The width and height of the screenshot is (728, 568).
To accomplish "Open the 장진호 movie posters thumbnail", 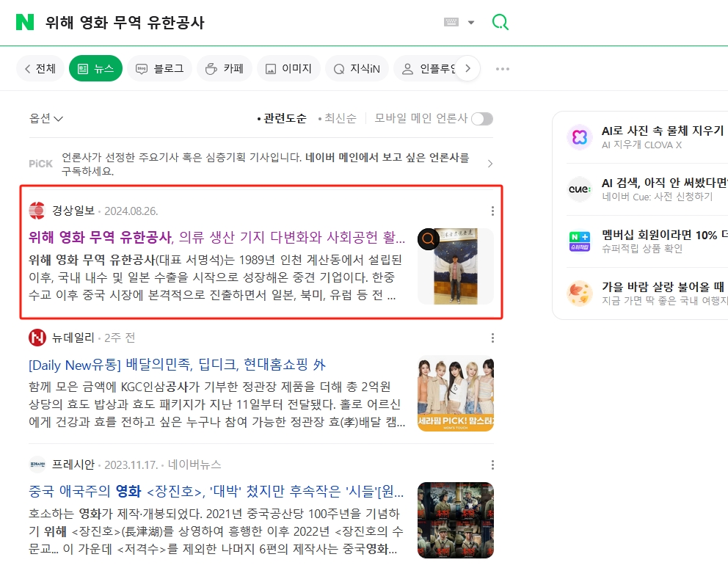I will (x=456, y=520).
